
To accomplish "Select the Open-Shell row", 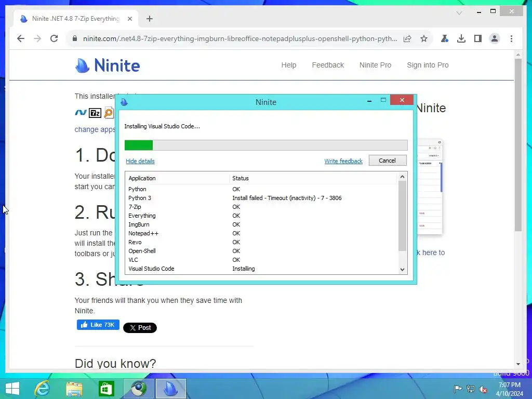I will coord(261,251).
